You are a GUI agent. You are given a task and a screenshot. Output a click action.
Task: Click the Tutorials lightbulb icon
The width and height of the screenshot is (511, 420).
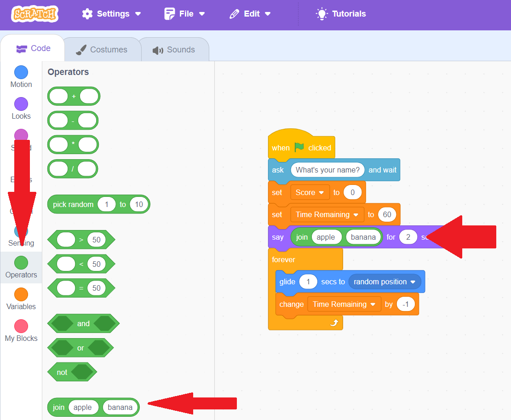pos(322,14)
